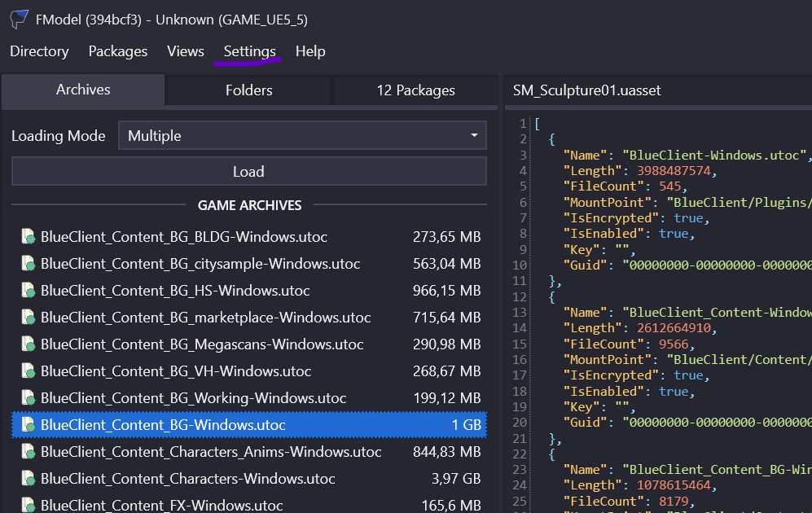Click the Loading Mode label
The image size is (812, 513).
[x=59, y=136]
